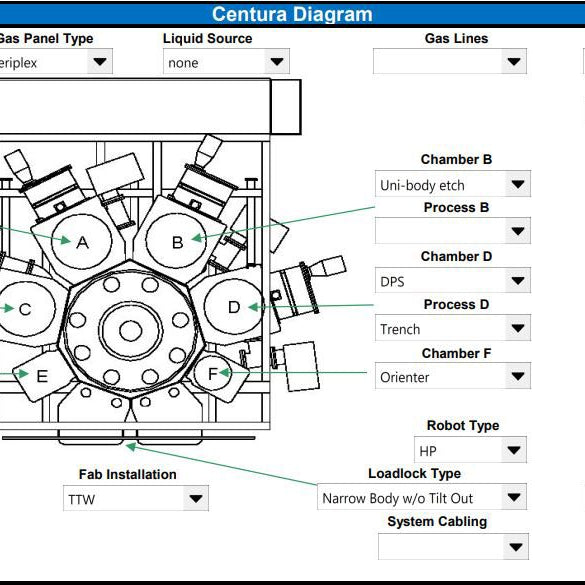Select chamber D in the diagram
Image resolution: width=585 pixels, height=585 pixels.
[x=233, y=307]
